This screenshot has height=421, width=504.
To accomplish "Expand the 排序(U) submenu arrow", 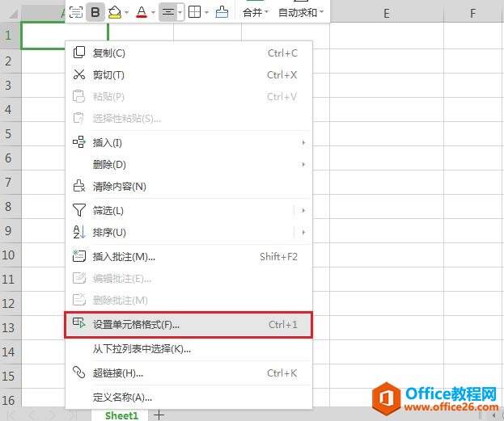I will 303,232.
